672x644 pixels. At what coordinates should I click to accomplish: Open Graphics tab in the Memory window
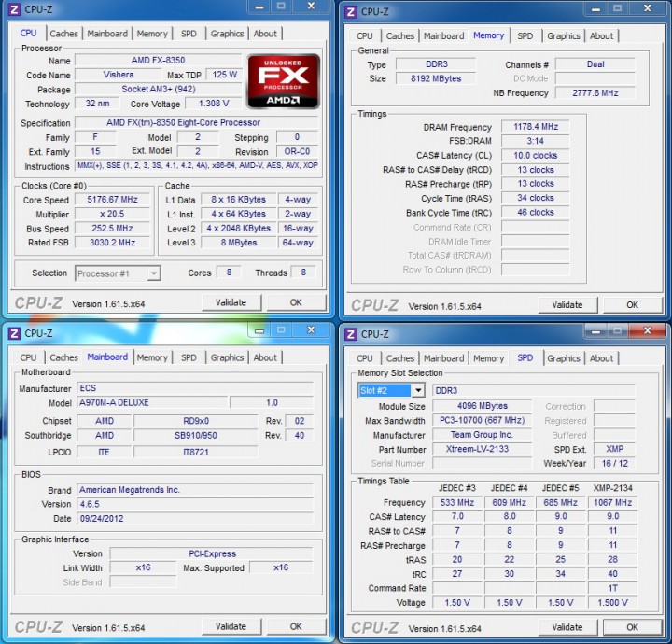[564, 36]
